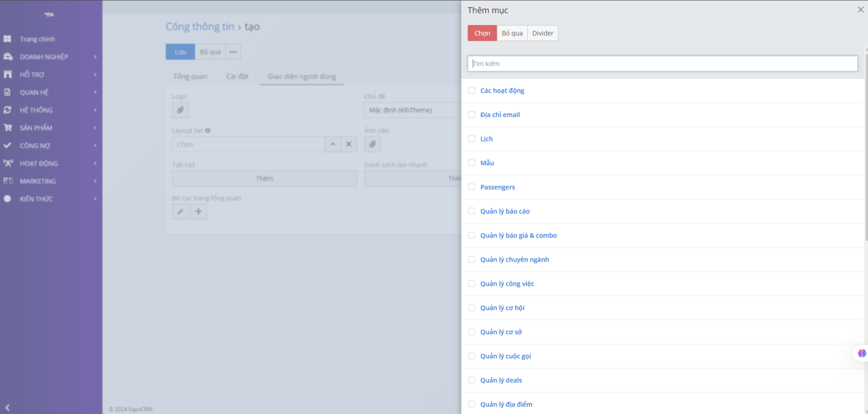The width and height of the screenshot is (868, 414).
Task: Switch to the Cài đặt tab
Action: 237,76
